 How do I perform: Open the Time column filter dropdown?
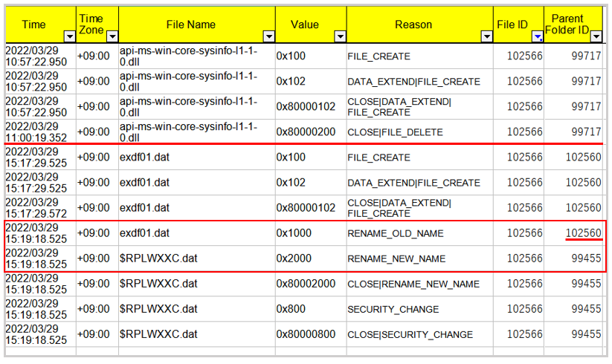point(69,36)
